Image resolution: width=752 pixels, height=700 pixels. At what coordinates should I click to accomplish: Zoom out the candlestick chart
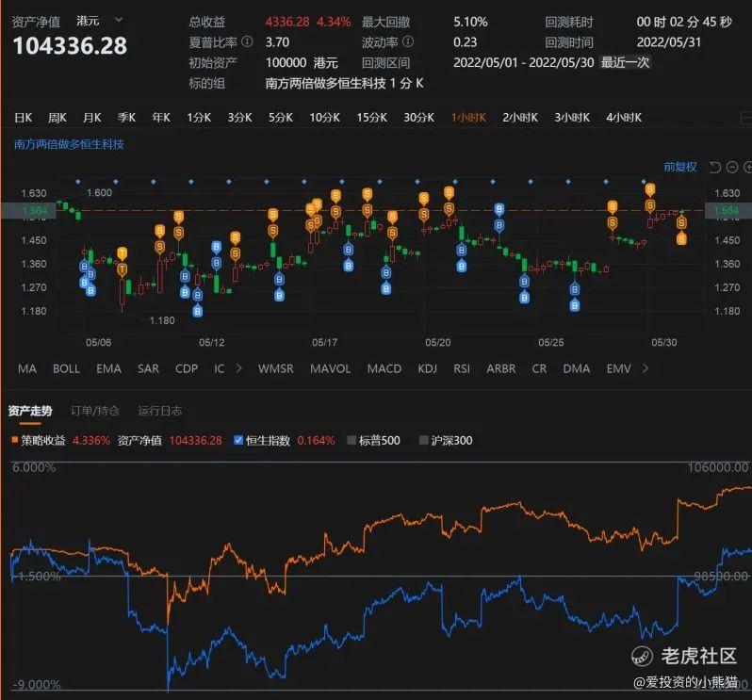732,168
